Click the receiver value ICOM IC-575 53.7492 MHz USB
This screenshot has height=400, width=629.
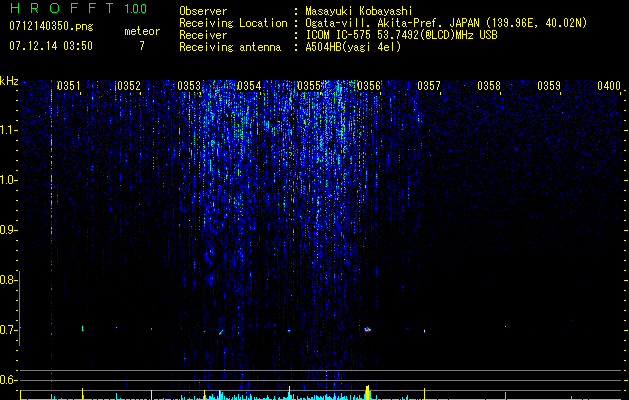point(401,35)
